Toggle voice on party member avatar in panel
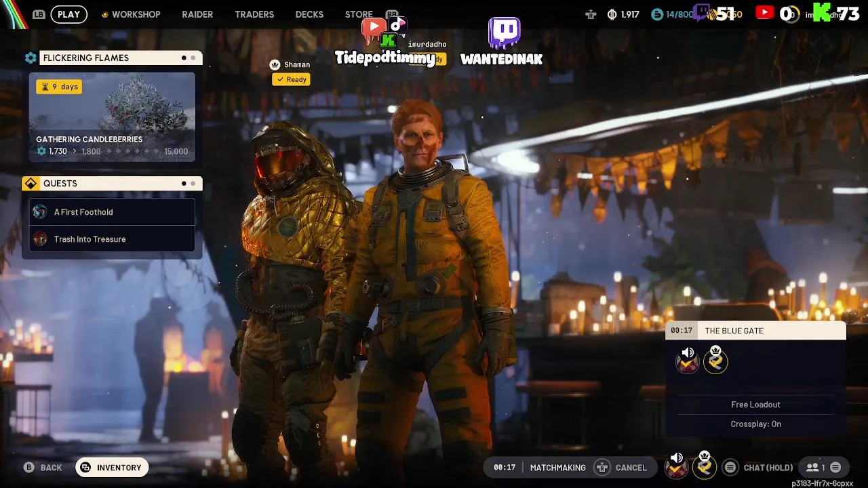 coord(688,361)
